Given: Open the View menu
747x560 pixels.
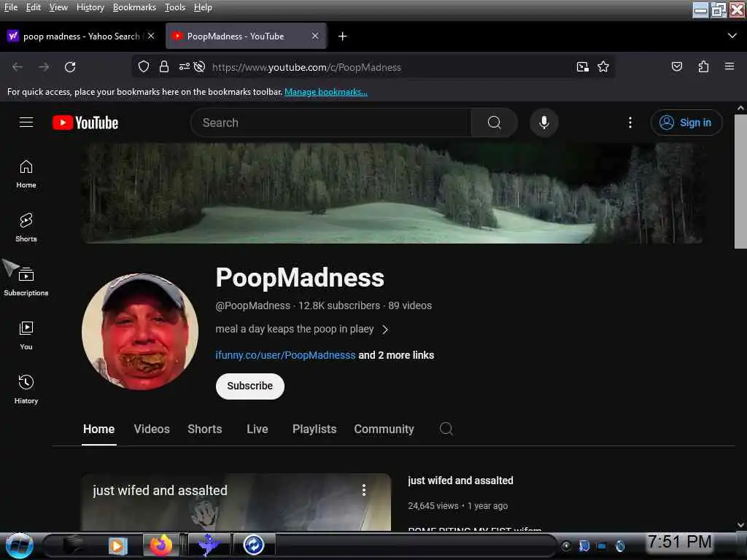Looking at the screenshot, I should click(58, 7).
